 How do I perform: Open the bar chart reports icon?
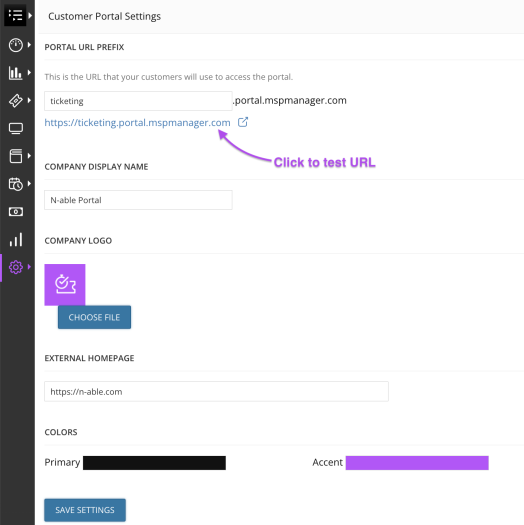(15, 73)
